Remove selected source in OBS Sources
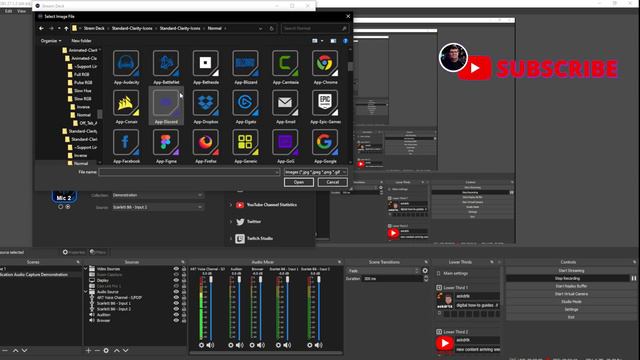 click(97, 350)
